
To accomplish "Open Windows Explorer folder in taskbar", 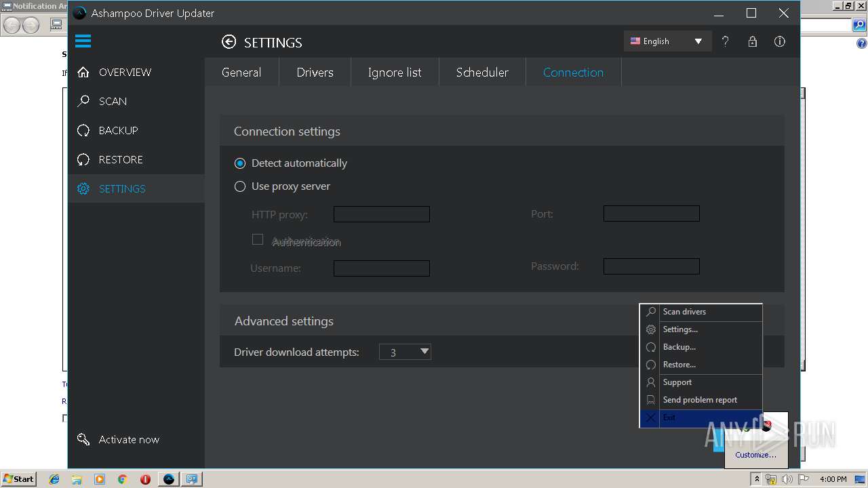I will [77, 479].
